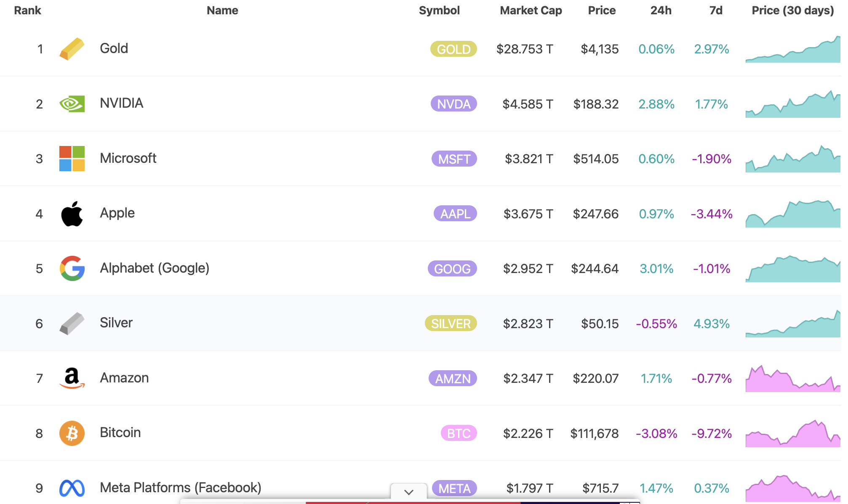Click the BTC symbol badge

click(x=459, y=434)
